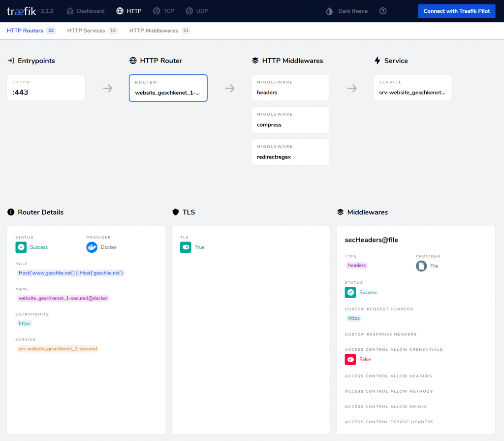Select the compress middleware card

[290, 120]
